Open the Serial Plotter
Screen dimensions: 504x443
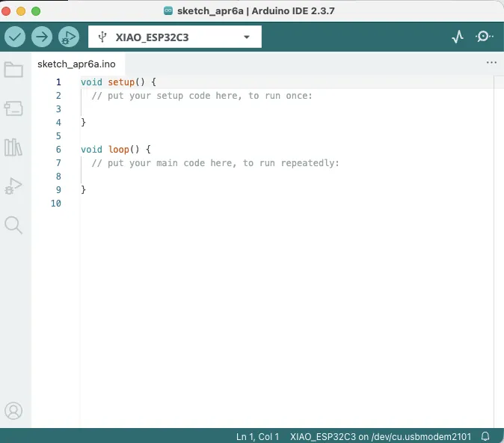coord(458,37)
